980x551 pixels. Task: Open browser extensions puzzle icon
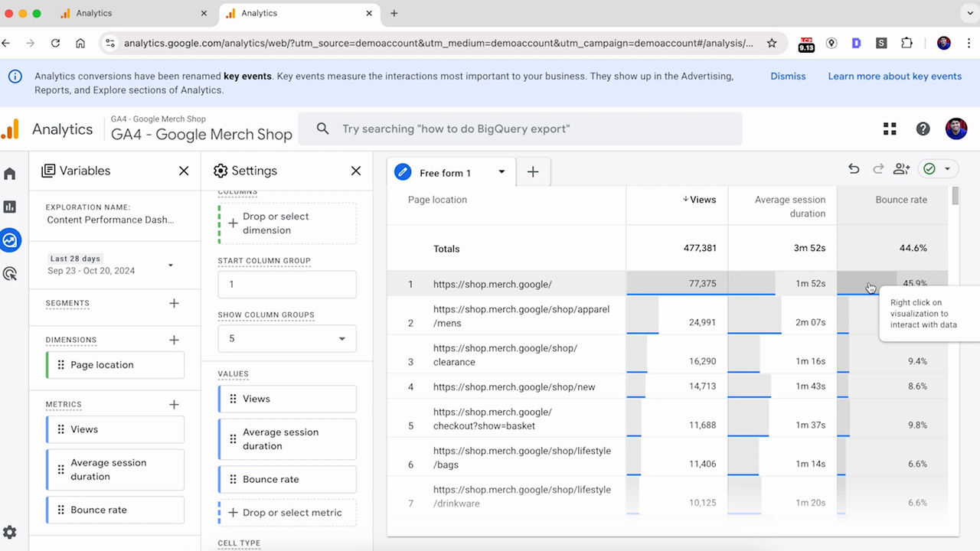click(x=906, y=44)
